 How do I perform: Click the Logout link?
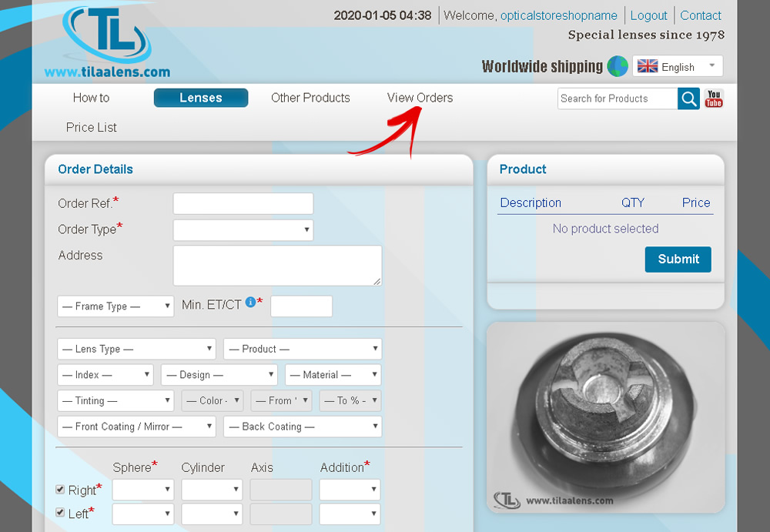pyautogui.click(x=648, y=15)
